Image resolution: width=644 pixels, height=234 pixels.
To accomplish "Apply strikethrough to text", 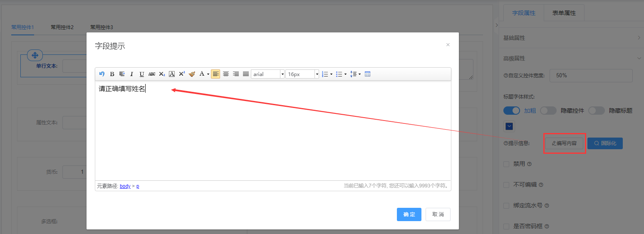I will 152,74.
